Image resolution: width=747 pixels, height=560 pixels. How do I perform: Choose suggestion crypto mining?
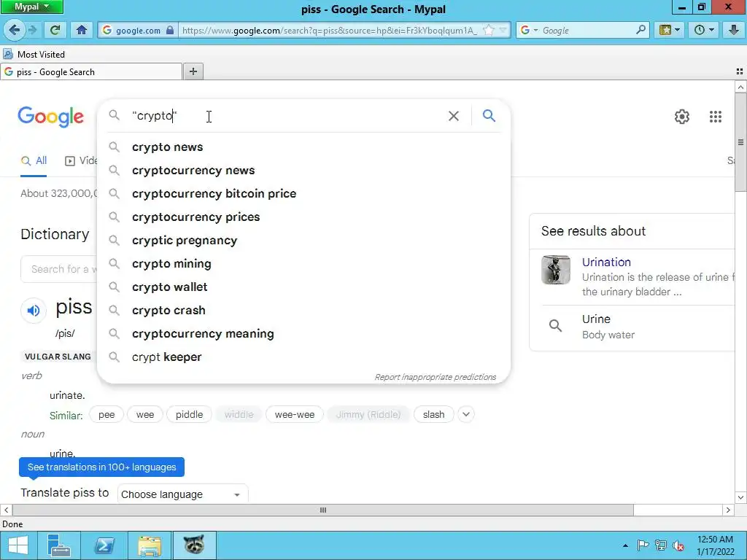[x=303, y=264]
